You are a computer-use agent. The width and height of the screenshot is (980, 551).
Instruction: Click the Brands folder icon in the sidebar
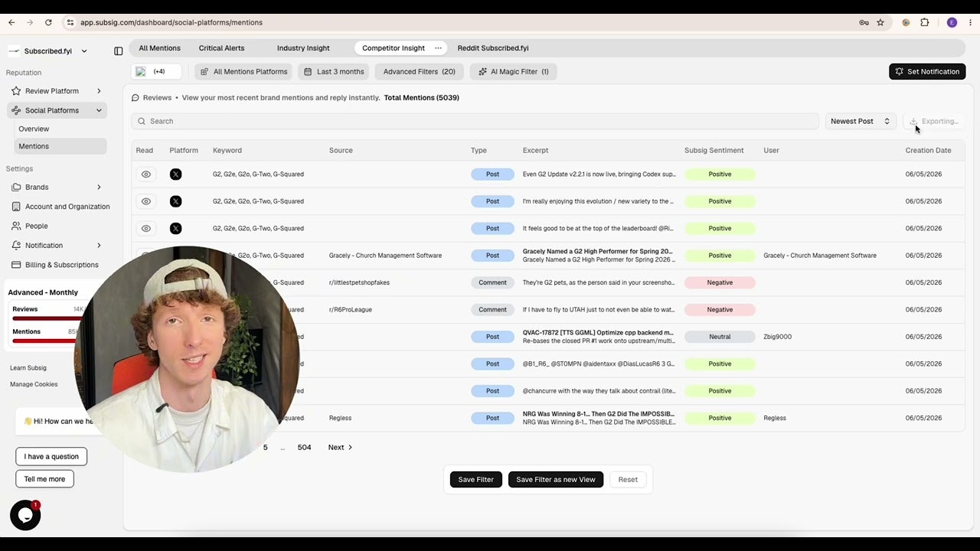(x=16, y=187)
